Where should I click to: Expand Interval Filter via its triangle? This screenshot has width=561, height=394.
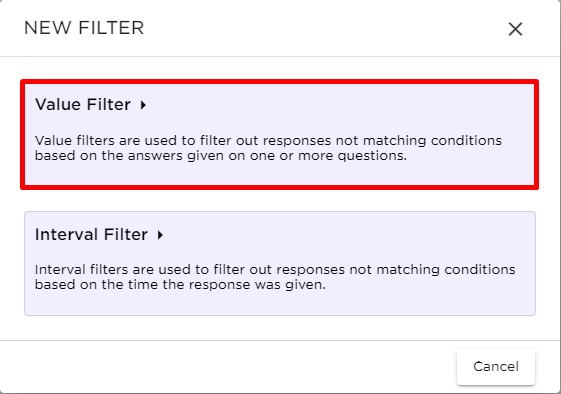click(160, 235)
